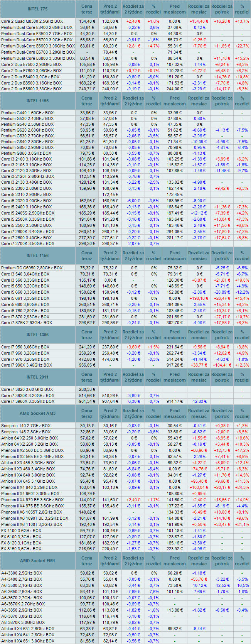Click the 191,04 € price of Core i5 2500K
The image size is (251, 644).
[x=86, y=219]
